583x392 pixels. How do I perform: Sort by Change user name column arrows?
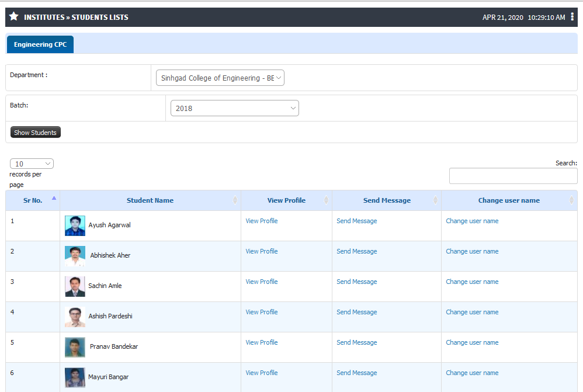tap(571, 200)
